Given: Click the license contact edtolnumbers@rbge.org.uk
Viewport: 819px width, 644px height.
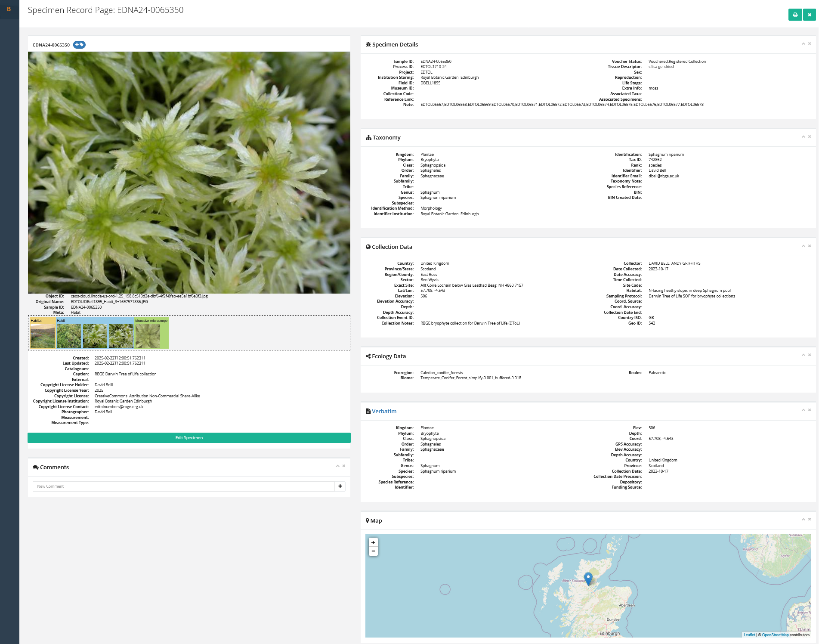Looking at the screenshot, I should pyautogui.click(x=119, y=407).
